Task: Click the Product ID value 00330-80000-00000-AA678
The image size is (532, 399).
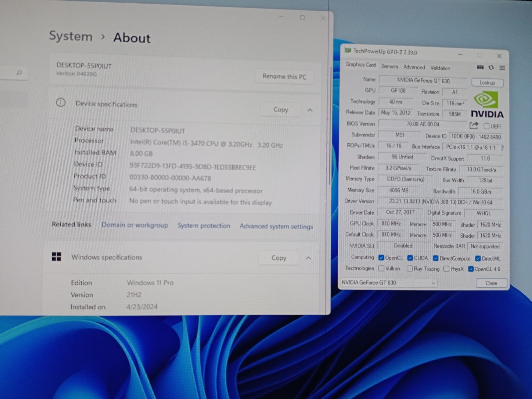Action: pyautogui.click(x=170, y=178)
